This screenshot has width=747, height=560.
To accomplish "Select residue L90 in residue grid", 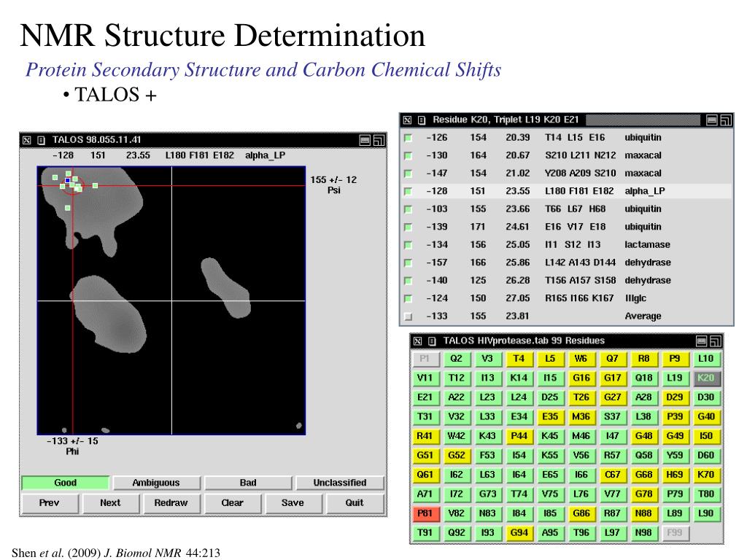I will [x=706, y=514].
